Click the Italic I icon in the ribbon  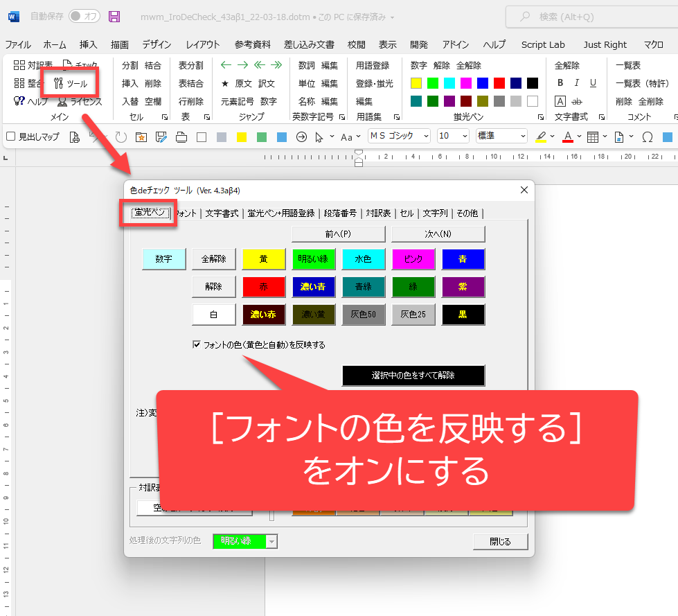point(577,83)
